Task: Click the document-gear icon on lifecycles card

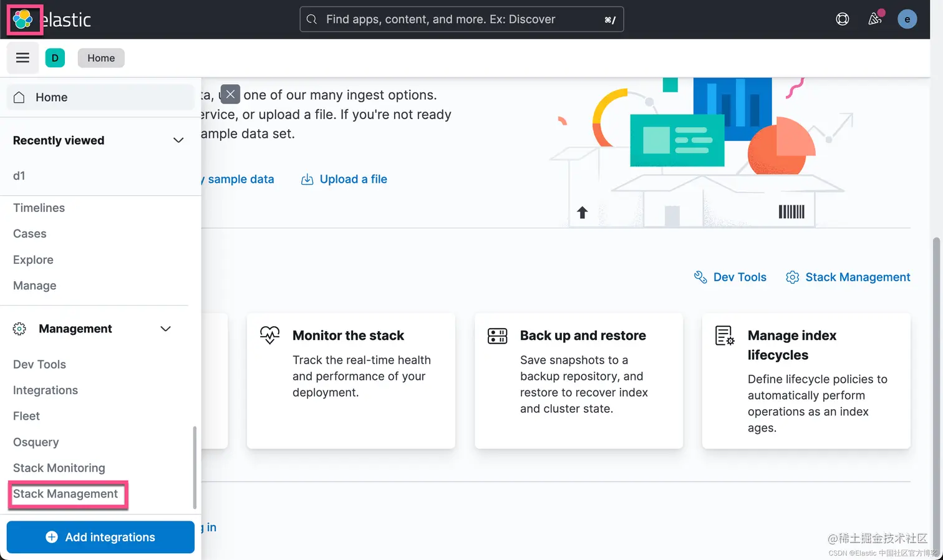Action: tap(725, 336)
